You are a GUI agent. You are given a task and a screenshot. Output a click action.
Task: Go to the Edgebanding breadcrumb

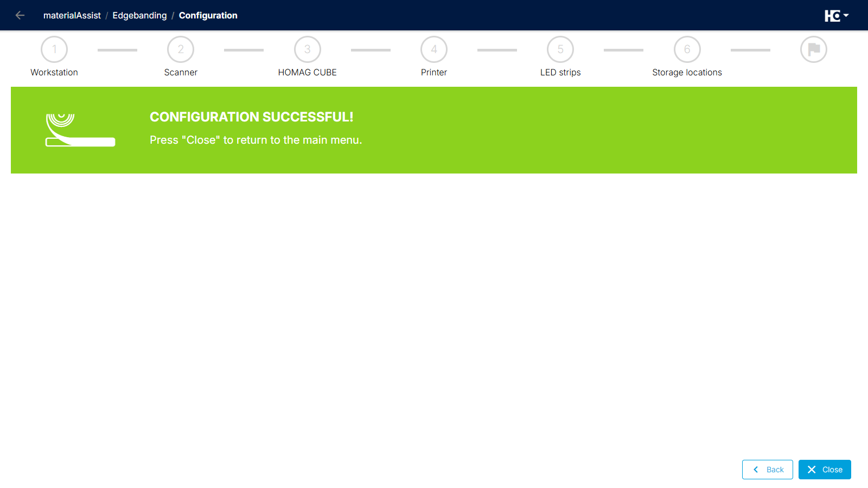click(x=139, y=15)
